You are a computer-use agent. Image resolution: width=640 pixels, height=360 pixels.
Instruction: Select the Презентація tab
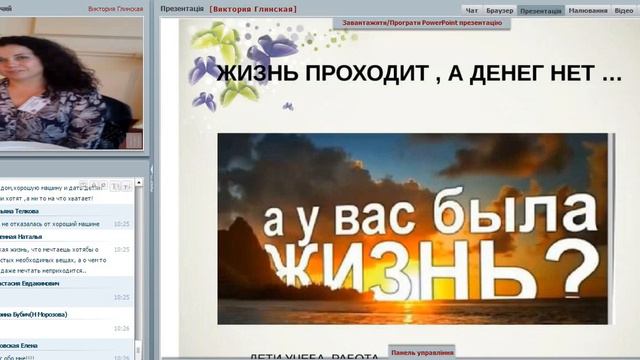tap(541, 11)
